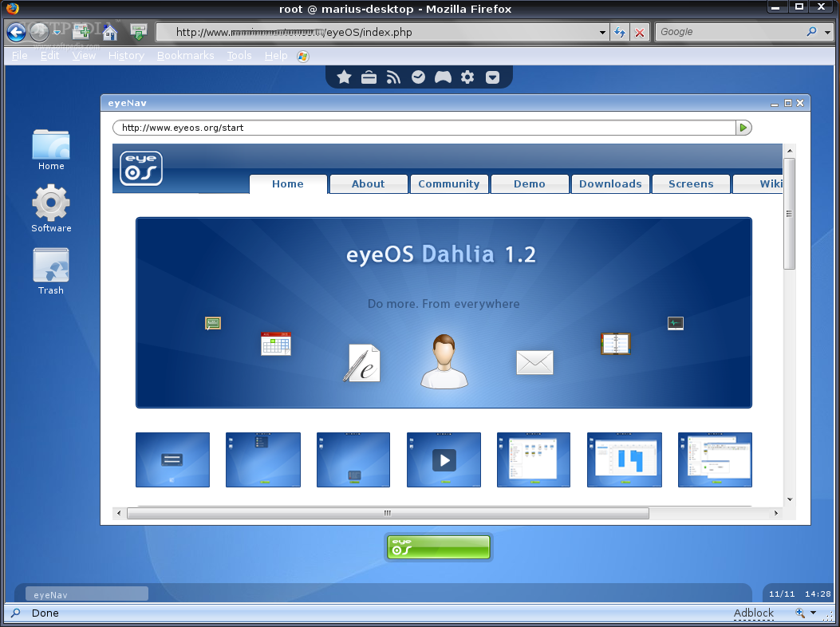The image size is (840, 627).
Task: Open the File menu
Action: (20, 56)
